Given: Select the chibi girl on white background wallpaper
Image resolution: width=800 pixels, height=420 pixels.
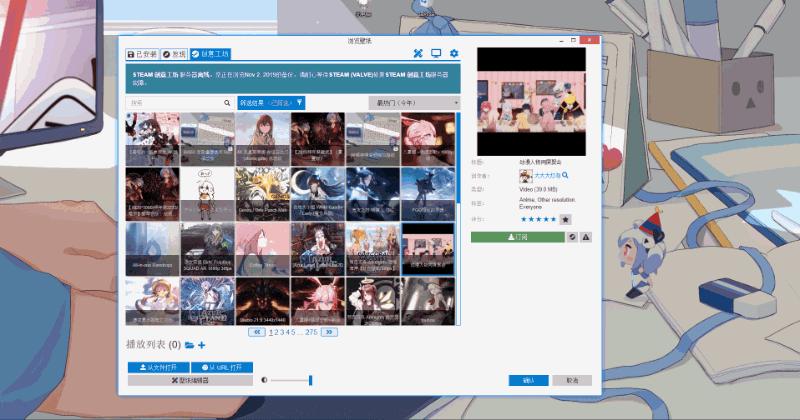Looking at the screenshot, I should point(207,194).
